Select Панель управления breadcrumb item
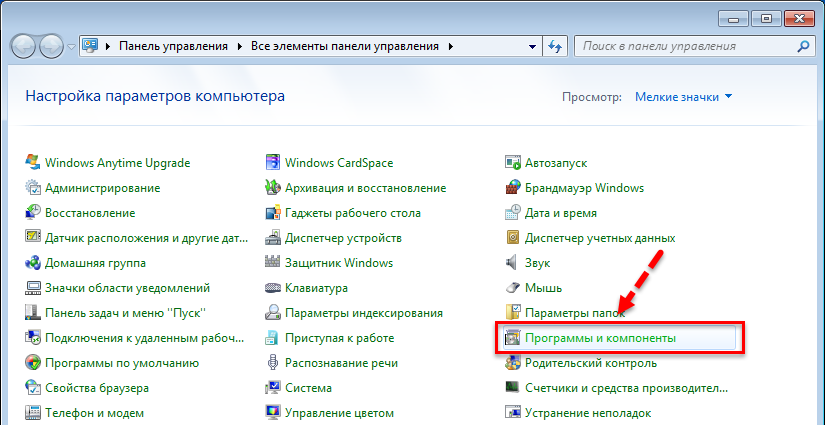This screenshot has width=825, height=425. (174, 46)
